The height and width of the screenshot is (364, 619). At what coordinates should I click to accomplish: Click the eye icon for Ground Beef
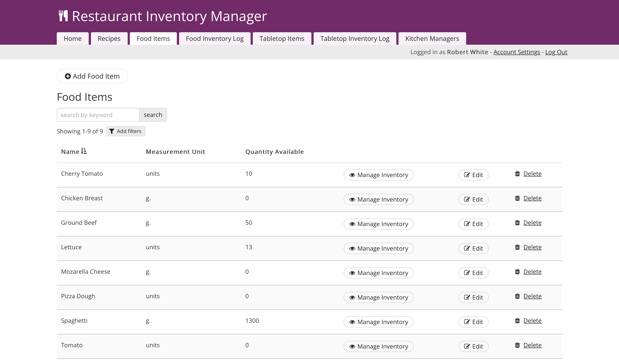pyautogui.click(x=352, y=224)
